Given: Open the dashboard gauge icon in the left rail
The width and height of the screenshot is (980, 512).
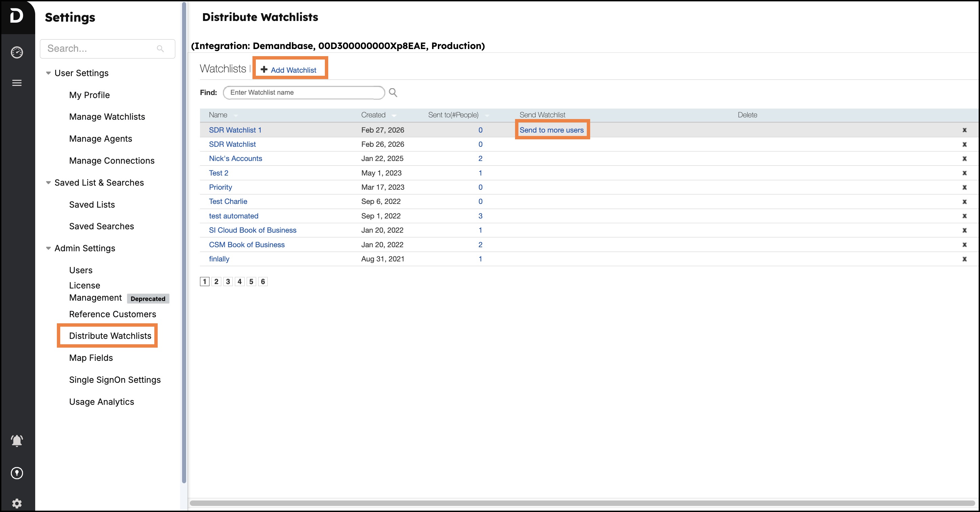Looking at the screenshot, I should coord(17,52).
